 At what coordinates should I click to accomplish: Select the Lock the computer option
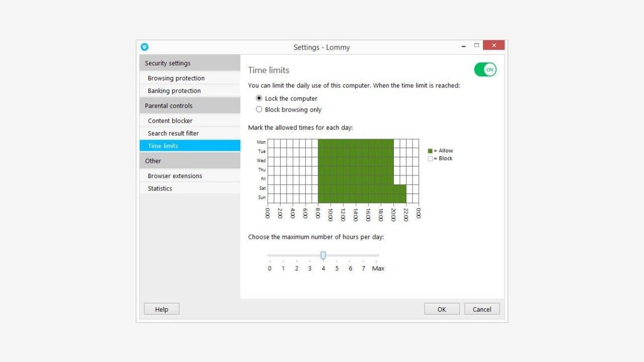coord(259,98)
